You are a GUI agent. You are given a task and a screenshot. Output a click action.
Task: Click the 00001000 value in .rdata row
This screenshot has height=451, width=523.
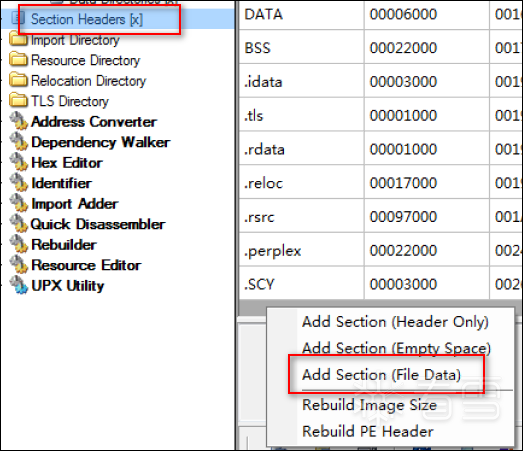pos(403,149)
